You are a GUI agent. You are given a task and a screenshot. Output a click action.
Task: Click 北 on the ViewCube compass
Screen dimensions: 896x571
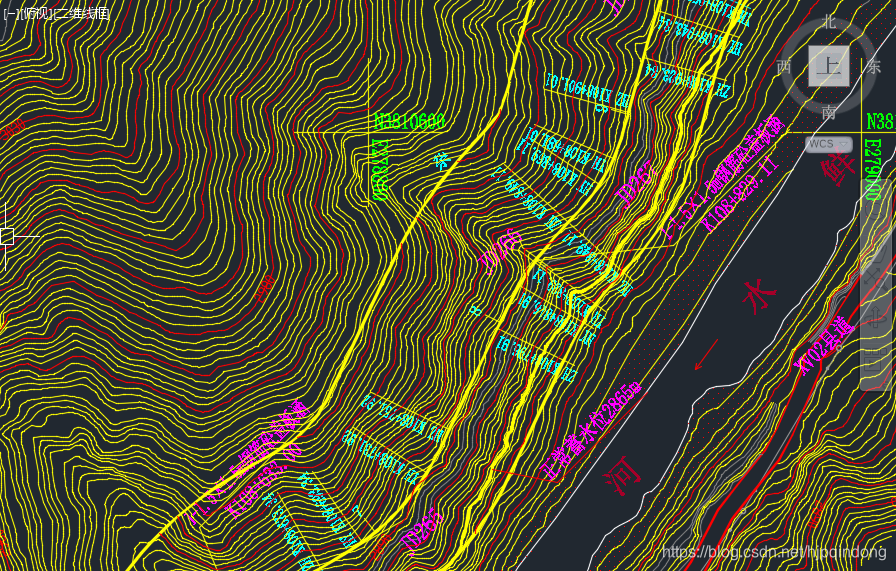[x=829, y=22]
